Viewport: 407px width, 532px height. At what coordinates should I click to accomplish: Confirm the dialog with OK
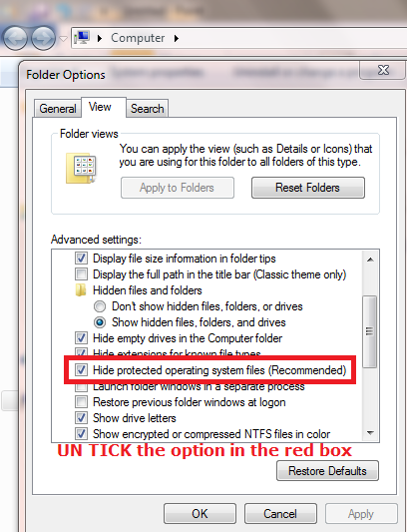click(x=200, y=514)
